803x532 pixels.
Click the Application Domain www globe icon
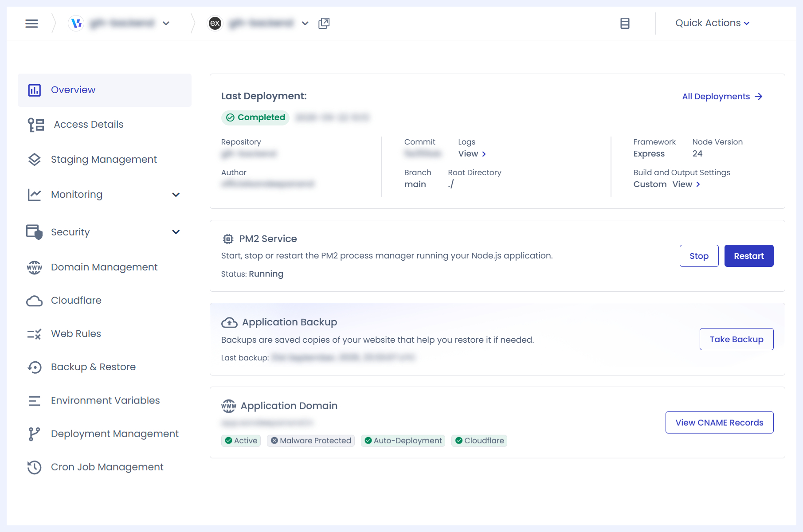[229, 406]
